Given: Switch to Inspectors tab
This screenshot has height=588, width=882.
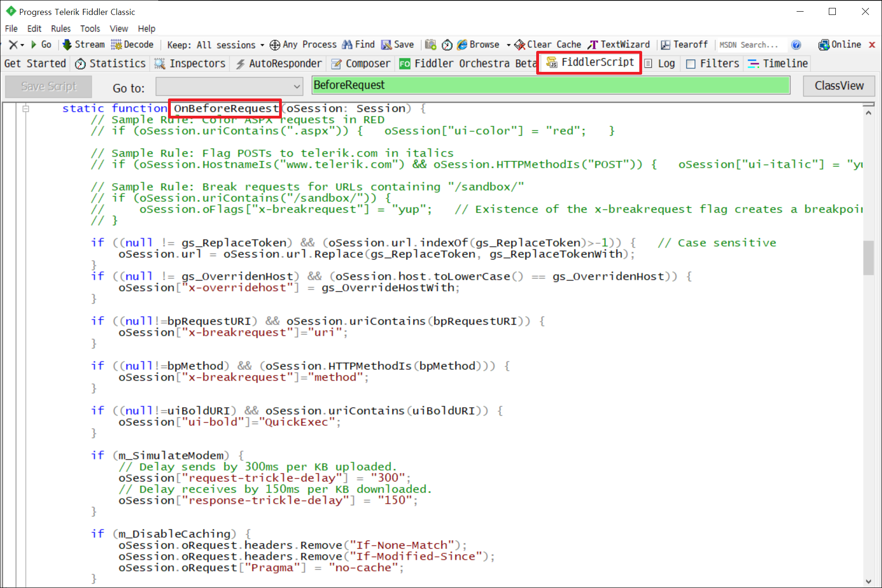Looking at the screenshot, I should point(190,63).
